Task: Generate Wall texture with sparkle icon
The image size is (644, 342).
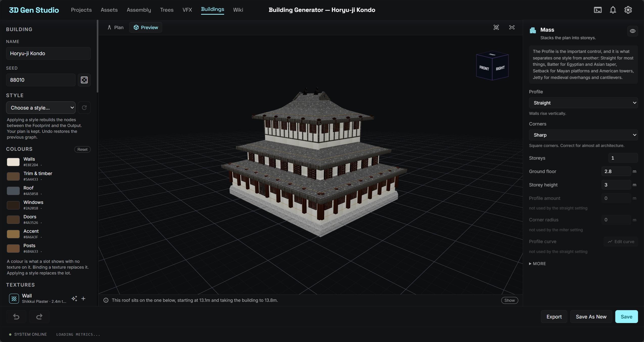Action: 74,298
